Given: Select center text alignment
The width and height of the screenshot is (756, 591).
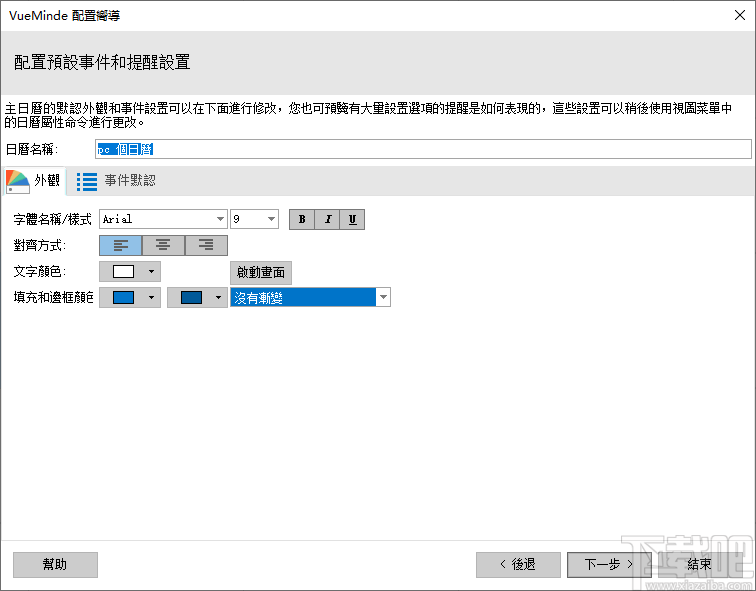Looking at the screenshot, I should tap(163, 245).
